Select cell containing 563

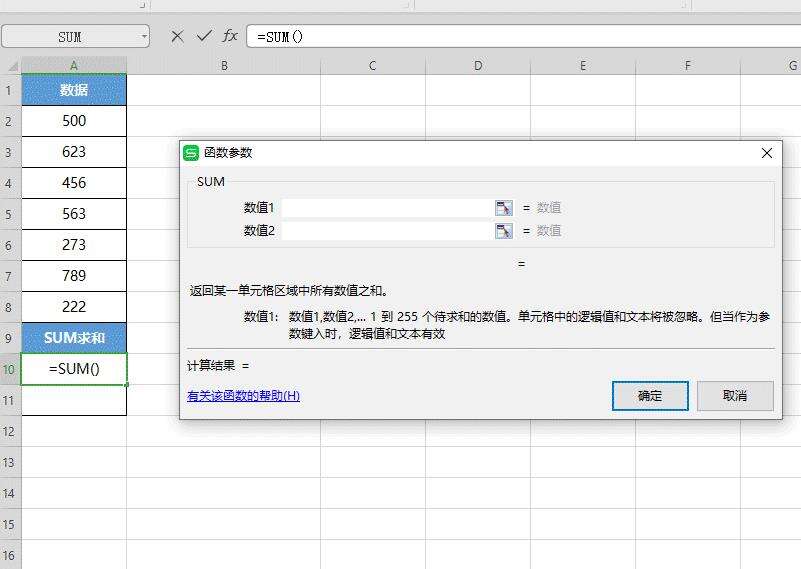[74, 214]
